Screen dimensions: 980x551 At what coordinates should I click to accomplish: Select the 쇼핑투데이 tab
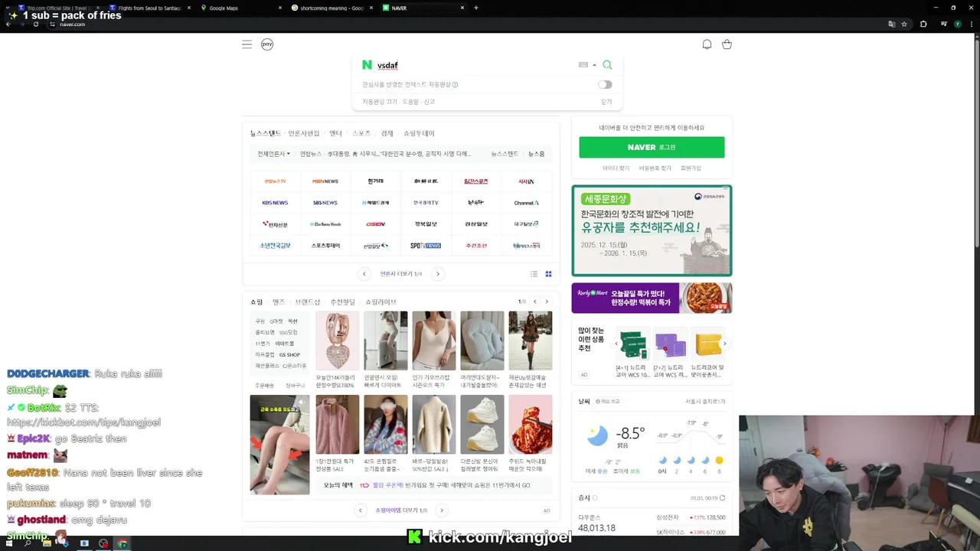419,133
